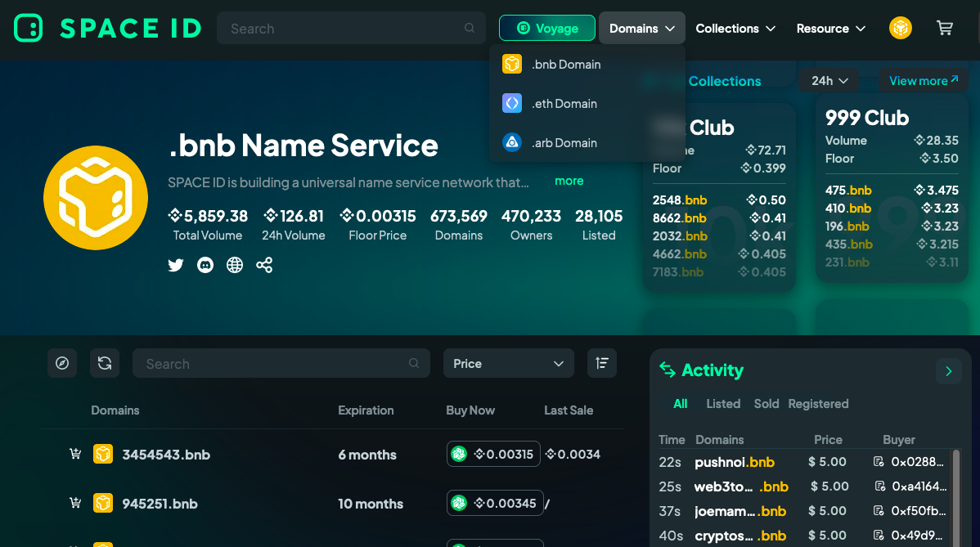Click the Activity panel scrollbar
Image resolution: width=980 pixels, height=547 pixels.
(955, 498)
